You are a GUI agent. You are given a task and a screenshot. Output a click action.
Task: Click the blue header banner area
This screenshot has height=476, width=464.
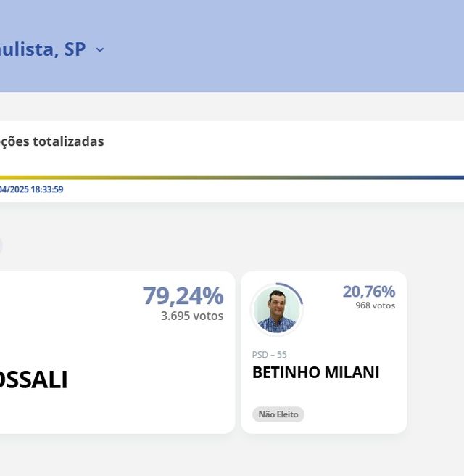(x=273, y=46)
